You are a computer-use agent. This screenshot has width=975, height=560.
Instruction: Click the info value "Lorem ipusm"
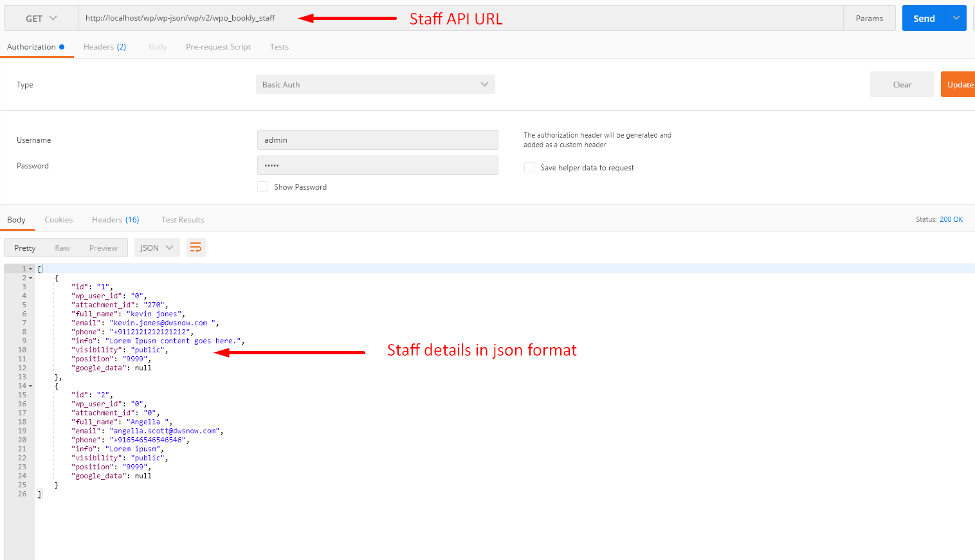click(134, 449)
